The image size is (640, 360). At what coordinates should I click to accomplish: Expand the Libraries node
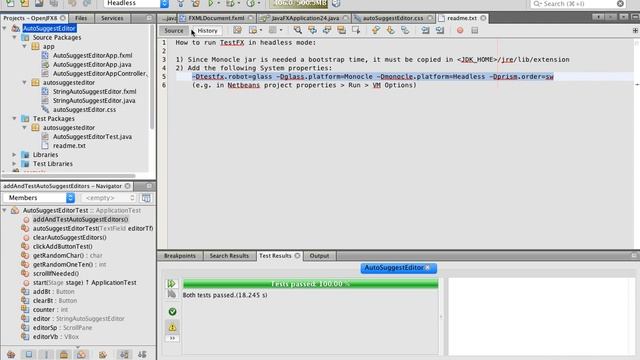click(x=14, y=155)
